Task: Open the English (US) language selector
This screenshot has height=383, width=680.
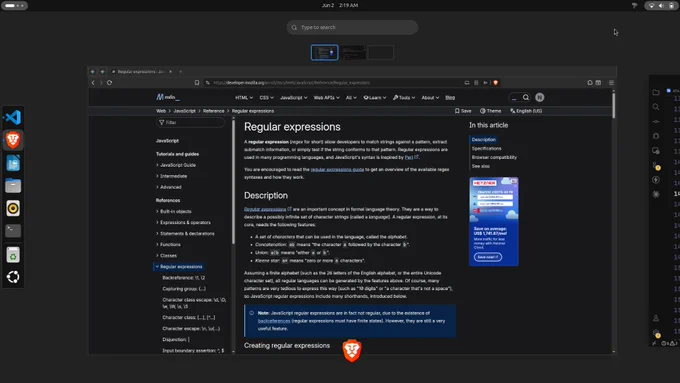Action: [526, 111]
